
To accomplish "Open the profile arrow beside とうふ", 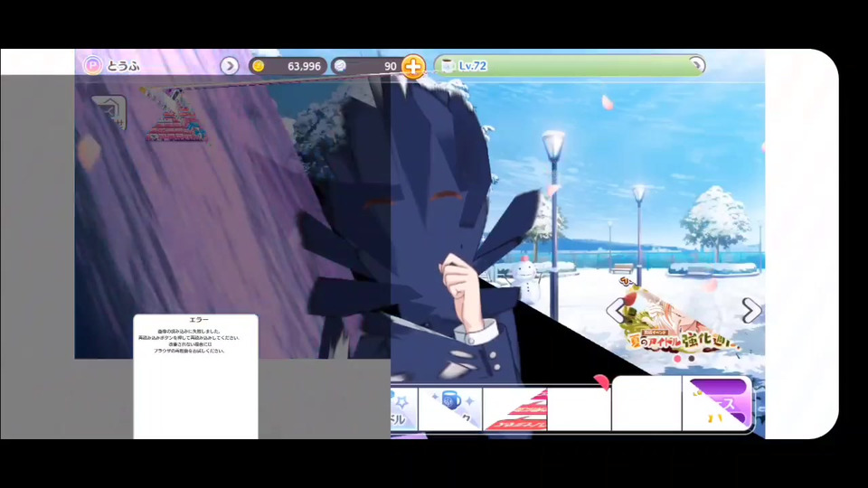I will coord(229,66).
